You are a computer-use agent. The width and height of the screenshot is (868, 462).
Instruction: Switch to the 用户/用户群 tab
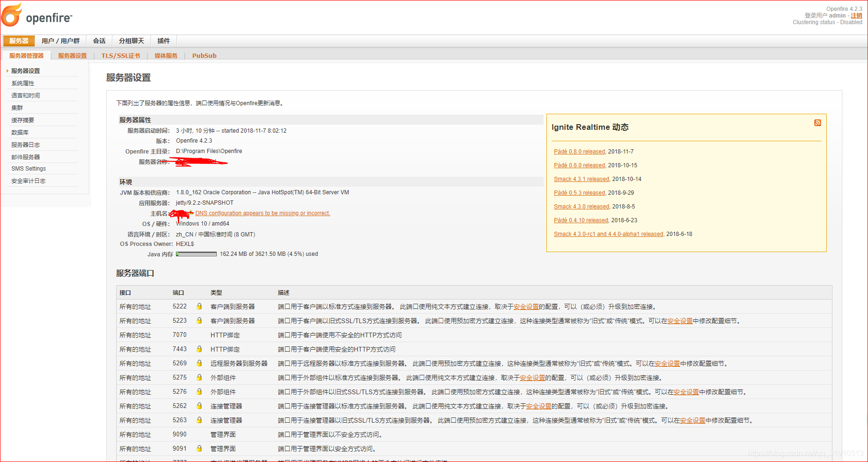click(61, 41)
